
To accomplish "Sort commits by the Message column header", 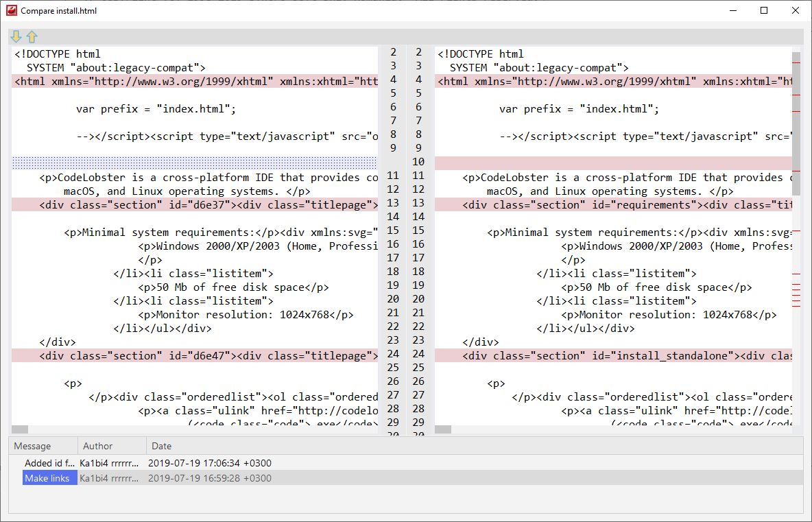I will [43, 446].
